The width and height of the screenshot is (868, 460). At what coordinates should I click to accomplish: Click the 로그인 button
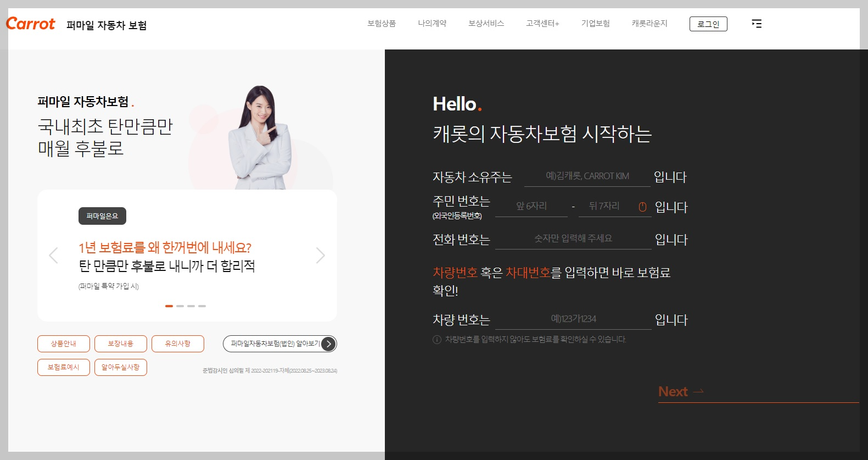(x=708, y=24)
